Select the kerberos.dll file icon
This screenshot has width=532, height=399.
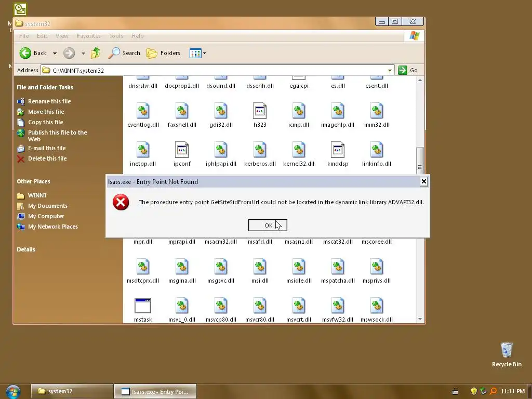coord(260,150)
